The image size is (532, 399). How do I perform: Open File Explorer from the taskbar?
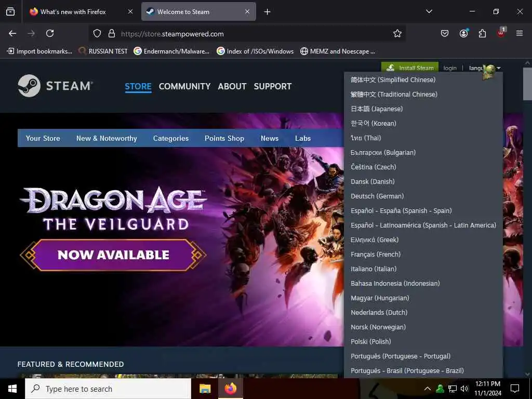coord(205,389)
